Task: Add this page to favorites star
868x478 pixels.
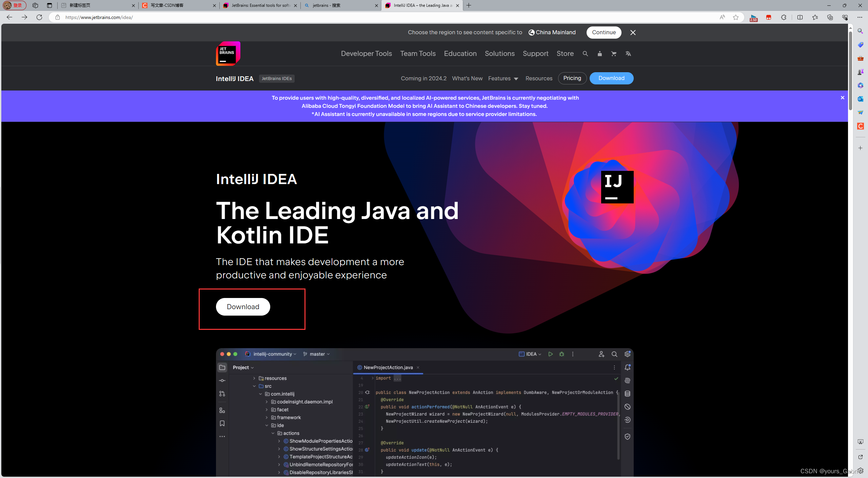Action: click(x=736, y=17)
